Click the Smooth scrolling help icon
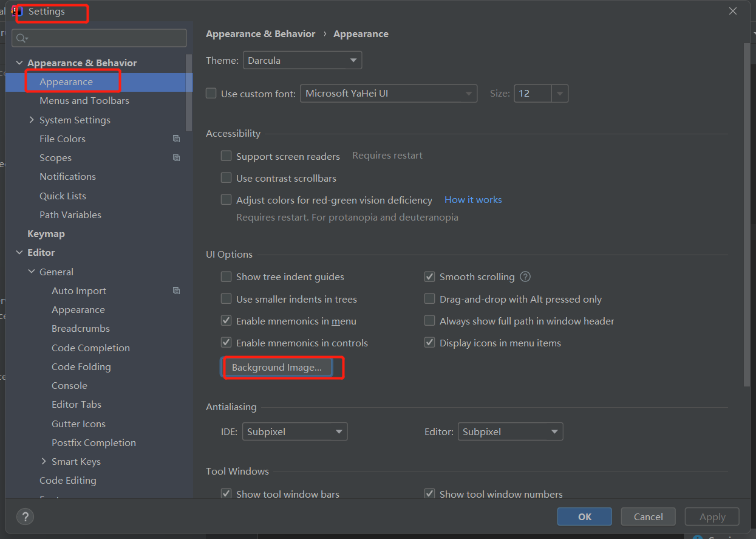 click(526, 277)
